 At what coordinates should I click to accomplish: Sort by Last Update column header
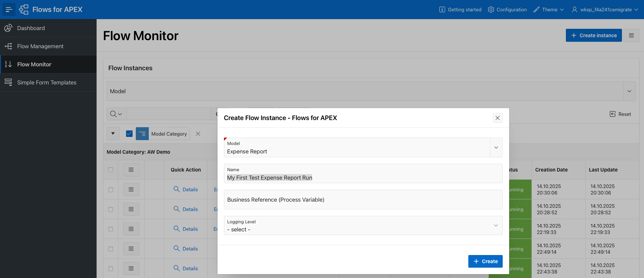(x=603, y=170)
